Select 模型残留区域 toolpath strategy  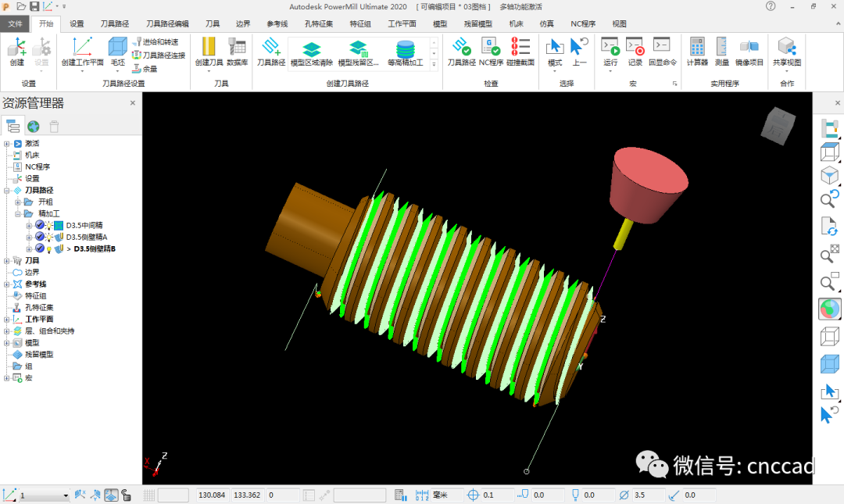359,52
